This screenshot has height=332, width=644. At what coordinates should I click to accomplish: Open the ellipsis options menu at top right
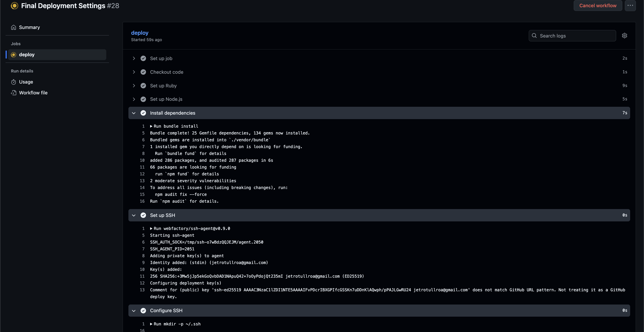(x=630, y=6)
